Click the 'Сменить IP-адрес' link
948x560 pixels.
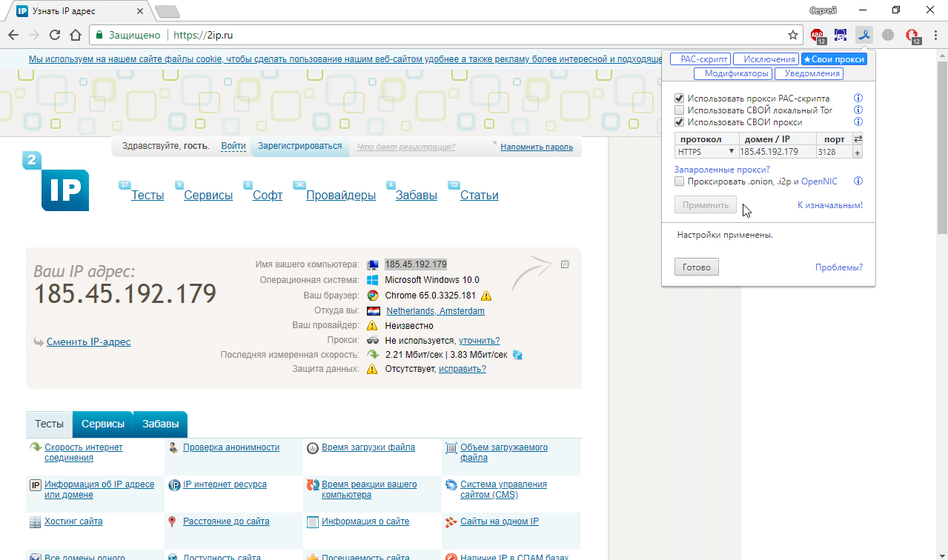tap(88, 342)
